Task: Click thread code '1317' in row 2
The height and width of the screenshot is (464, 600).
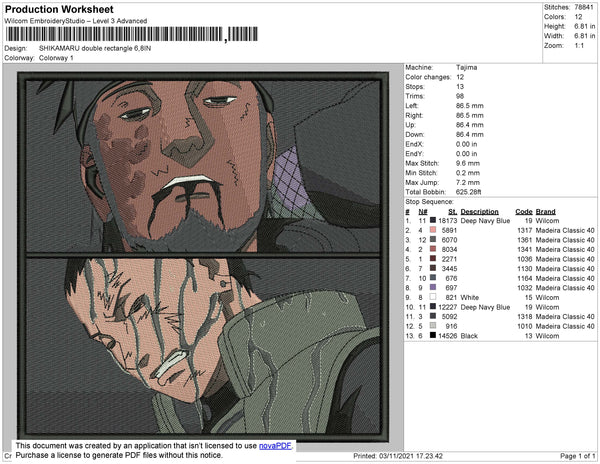Action: tap(524, 230)
